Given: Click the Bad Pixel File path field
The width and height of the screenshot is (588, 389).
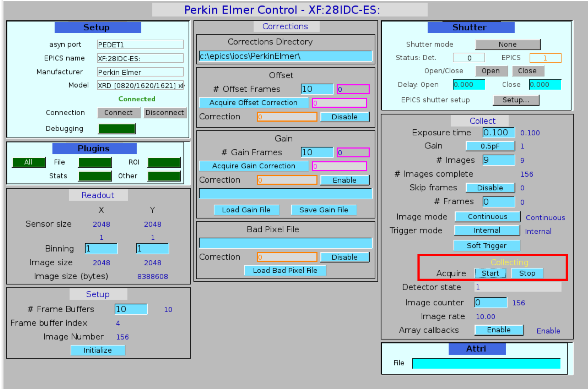Looking at the screenshot, I should [285, 243].
